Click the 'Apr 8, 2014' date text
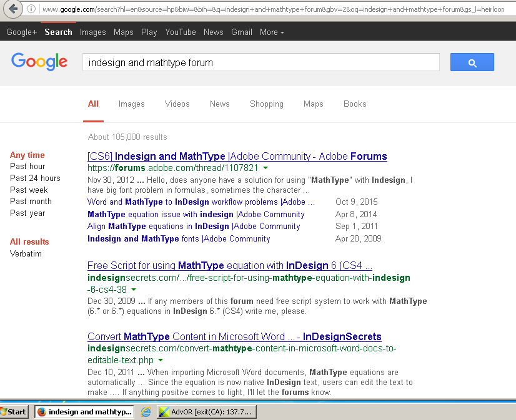Viewport: 516px width, 420px height. point(356,214)
